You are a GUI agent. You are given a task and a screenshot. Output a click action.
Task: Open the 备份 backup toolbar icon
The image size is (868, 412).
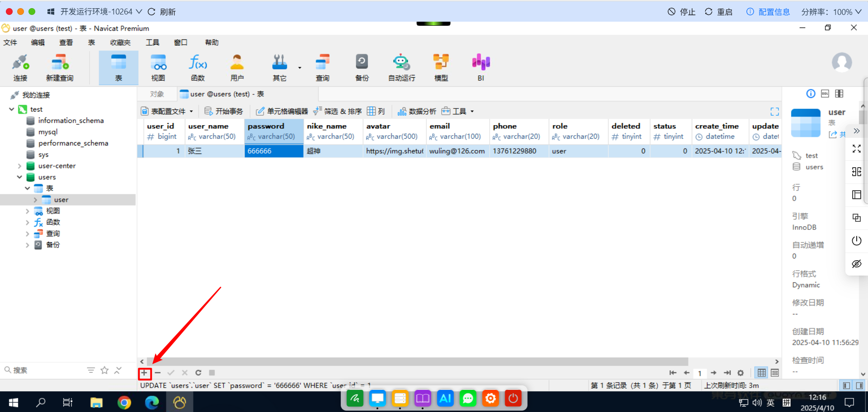tap(362, 68)
